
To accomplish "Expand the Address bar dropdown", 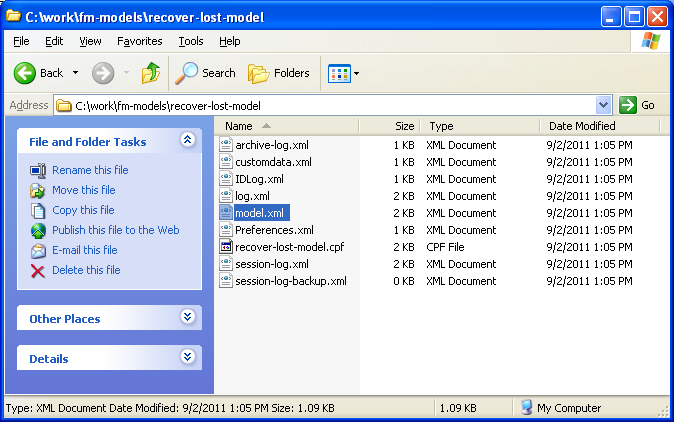I will tap(604, 105).
